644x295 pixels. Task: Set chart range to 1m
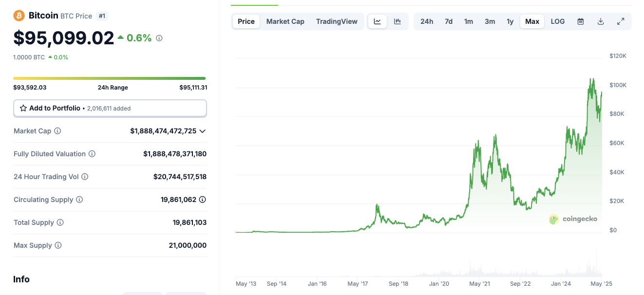(469, 21)
